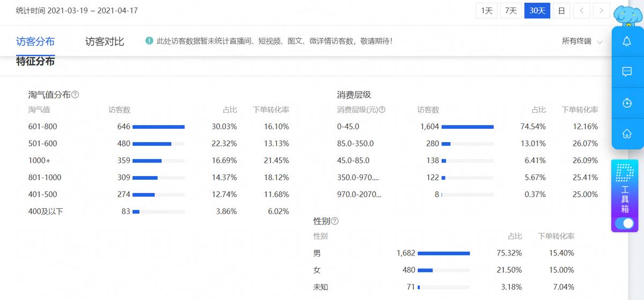Click the elephant mascot icon
The height and width of the screenshot is (300, 644).
627,15
